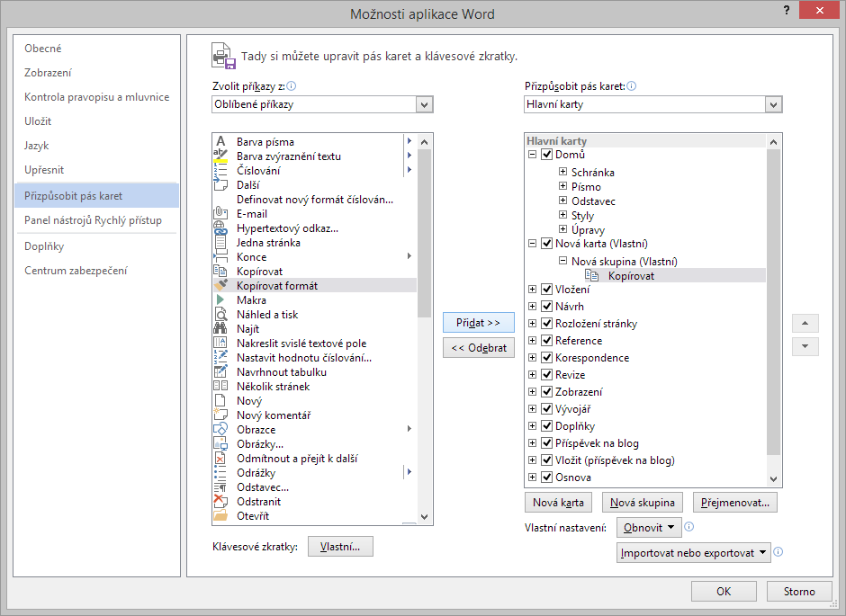Image resolution: width=846 pixels, height=616 pixels.
Task: Click the Barva písma font color icon
Action: [220, 141]
